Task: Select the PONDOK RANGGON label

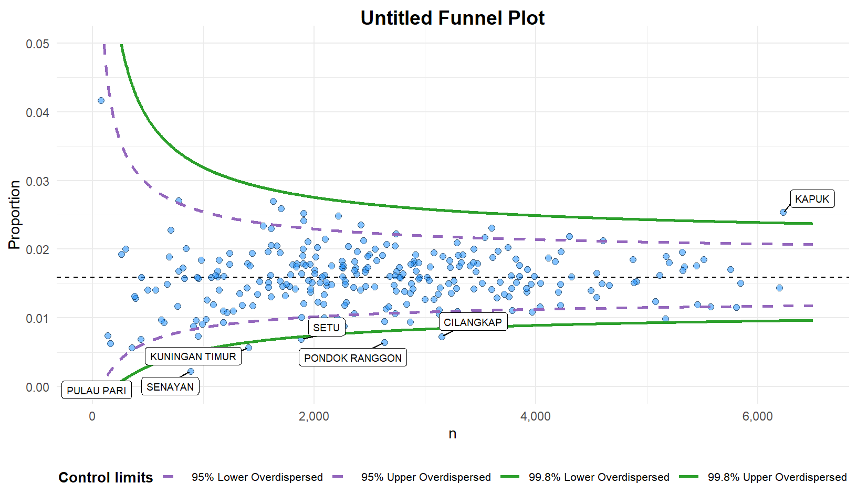Action: pos(352,358)
